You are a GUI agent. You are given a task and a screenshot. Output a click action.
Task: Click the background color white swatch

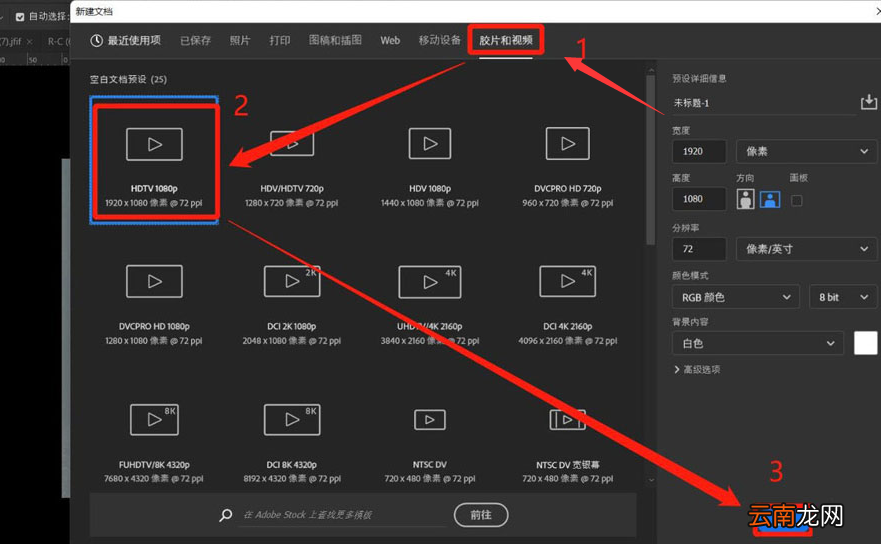pyautogui.click(x=865, y=343)
